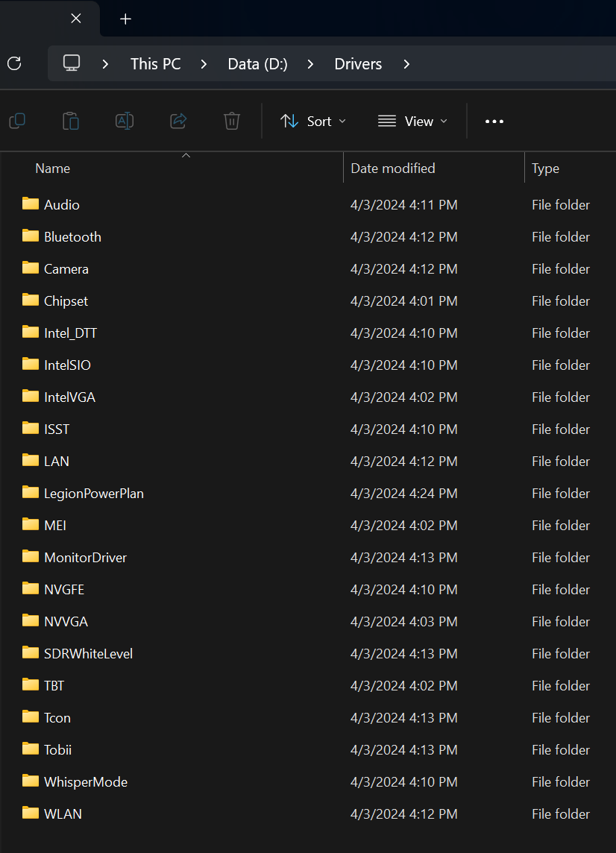
Task: Click the Copy toolbar icon
Action: (x=17, y=121)
